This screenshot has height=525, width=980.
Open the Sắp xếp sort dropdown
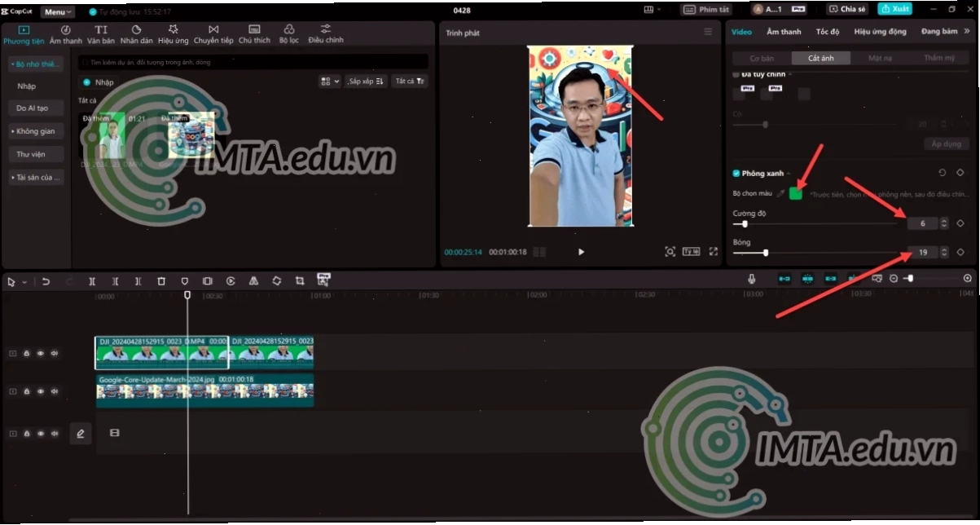pyautogui.click(x=366, y=82)
